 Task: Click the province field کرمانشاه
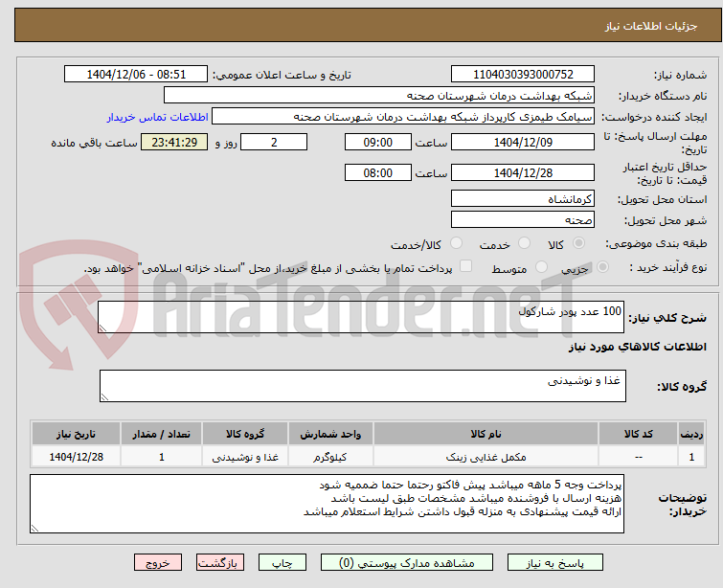[x=523, y=199]
